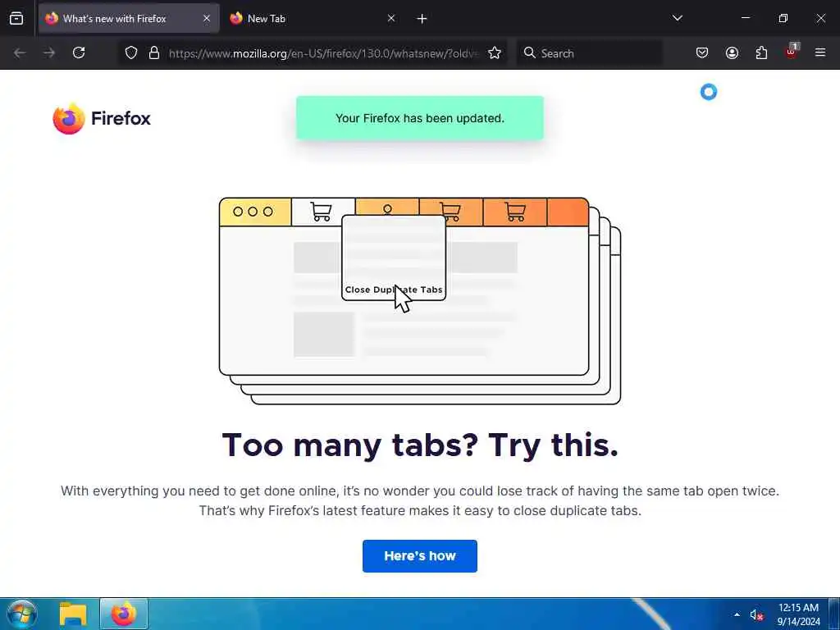Click the Close Duplicate Tabs illustration
The width and height of the screenshot is (840, 630).
coord(420,300)
